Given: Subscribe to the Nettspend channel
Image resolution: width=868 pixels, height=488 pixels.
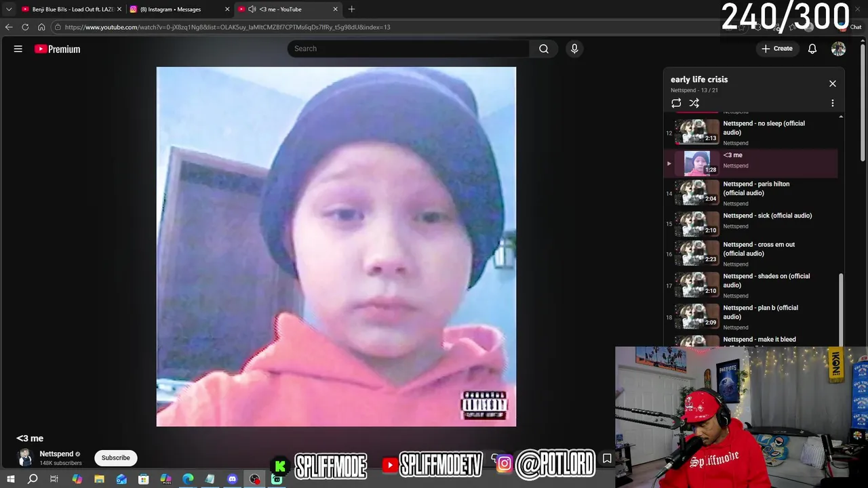Looking at the screenshot, I should point(116,457).
